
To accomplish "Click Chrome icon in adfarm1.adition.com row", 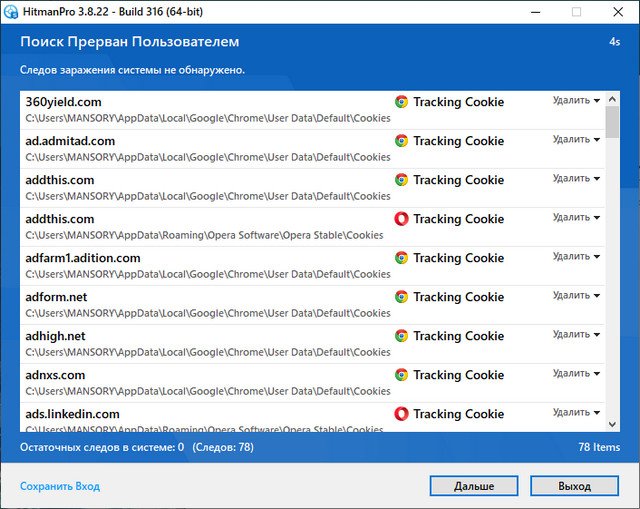I will pyautogui.click(x=401, y=258).
